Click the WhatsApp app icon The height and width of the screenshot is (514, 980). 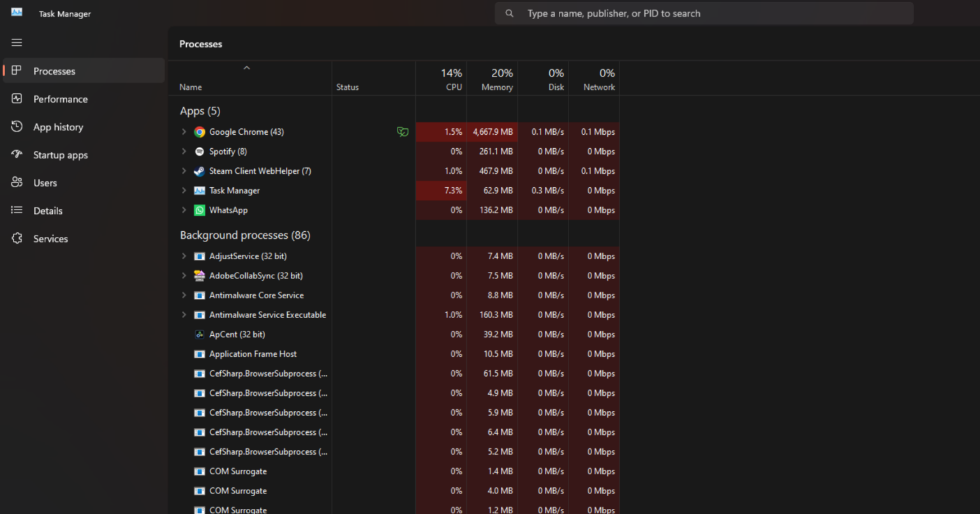click(200, 210)
